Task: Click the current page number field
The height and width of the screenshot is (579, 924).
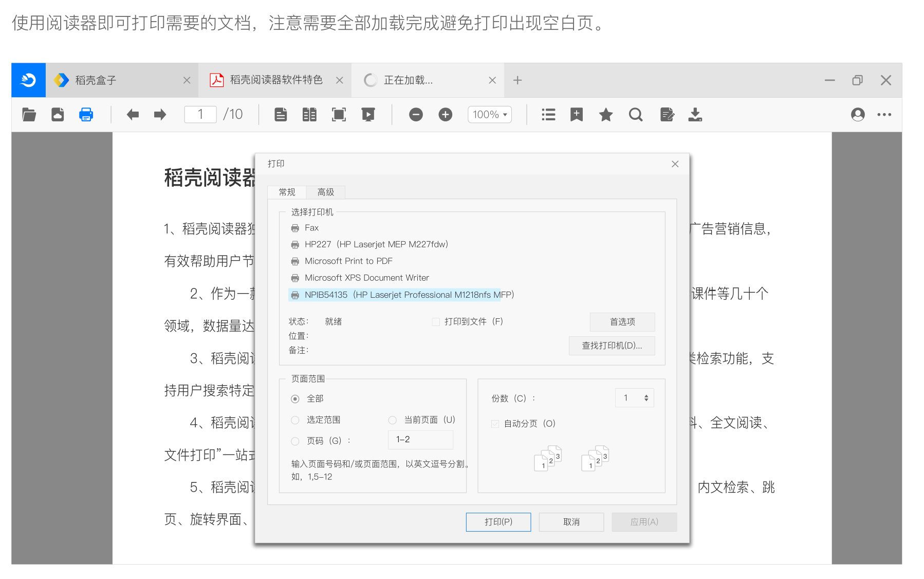Action: tap(200, 114)
